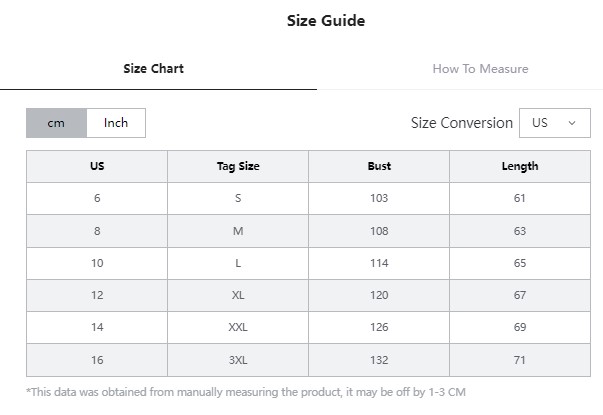Click the dropdown chevron arrow icon
This screenshot has width=603, height=415.
572,123
